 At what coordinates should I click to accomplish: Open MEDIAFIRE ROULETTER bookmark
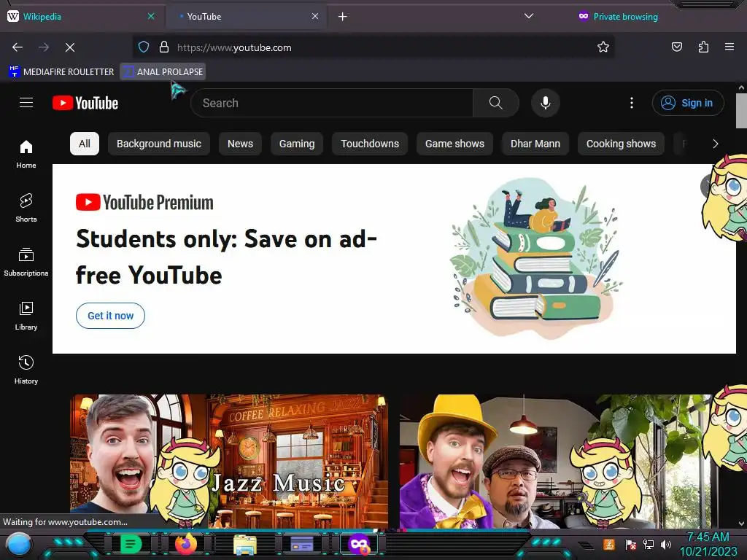(x=61, y=72)
